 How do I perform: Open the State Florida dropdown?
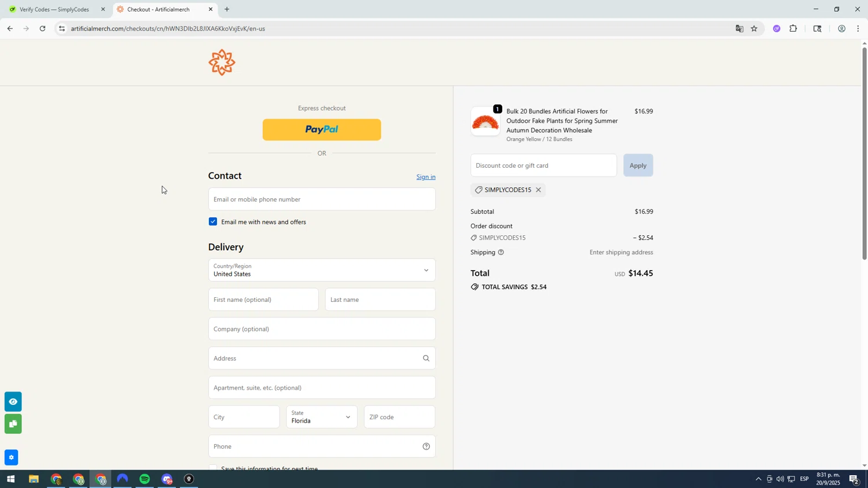point(322,417)
